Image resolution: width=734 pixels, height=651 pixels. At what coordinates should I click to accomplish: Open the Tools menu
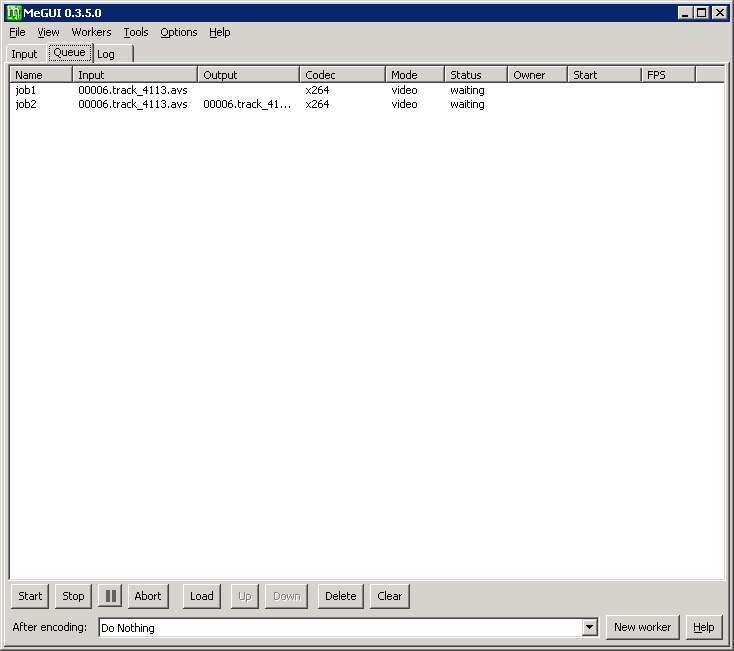(136, 32)
